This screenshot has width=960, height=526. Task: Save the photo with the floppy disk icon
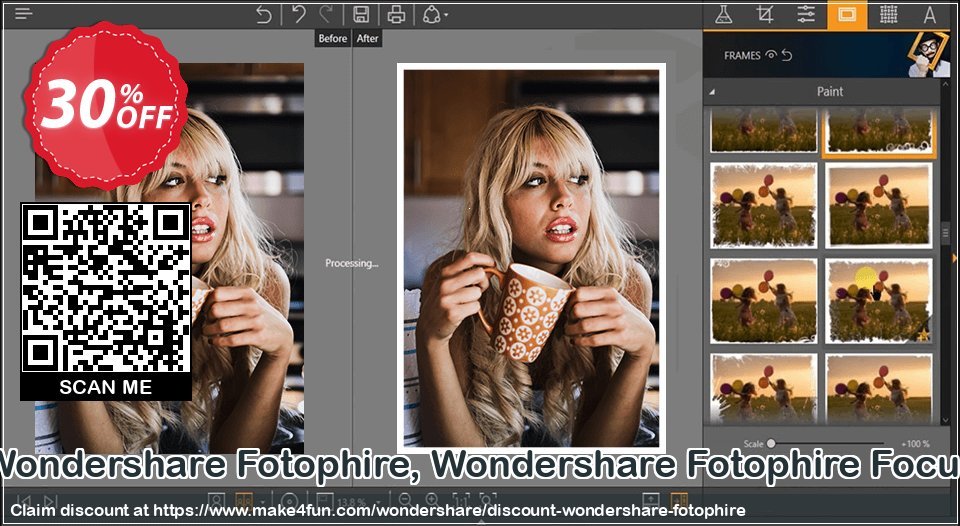[361, 14]
